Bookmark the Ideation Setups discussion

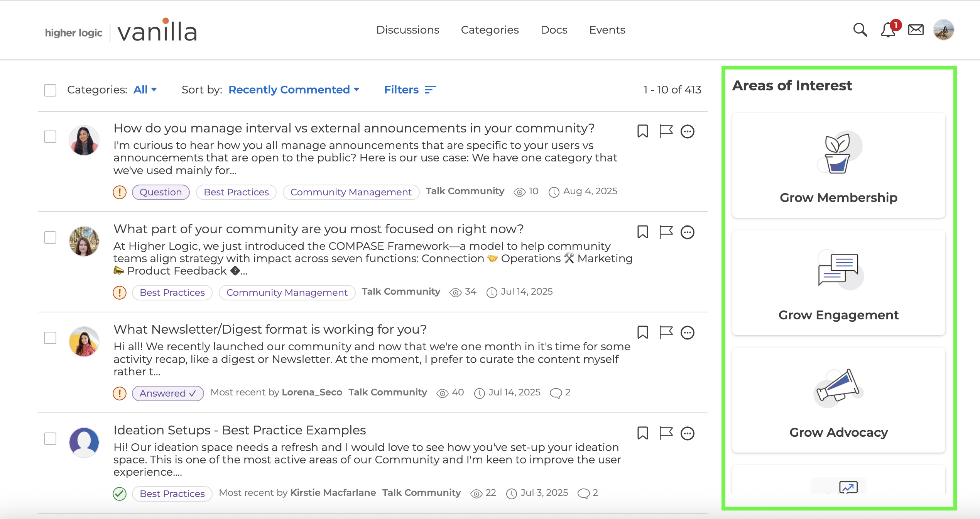[642, 433]
